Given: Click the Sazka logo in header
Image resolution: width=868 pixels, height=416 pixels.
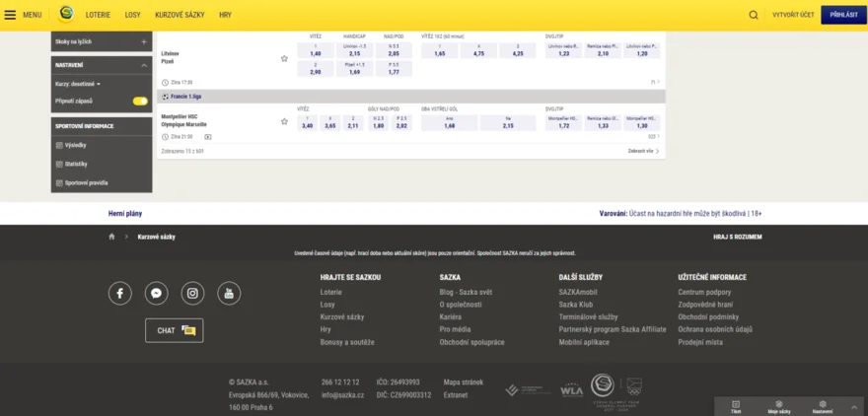Looking at the screenshot, I should point(66,15).
